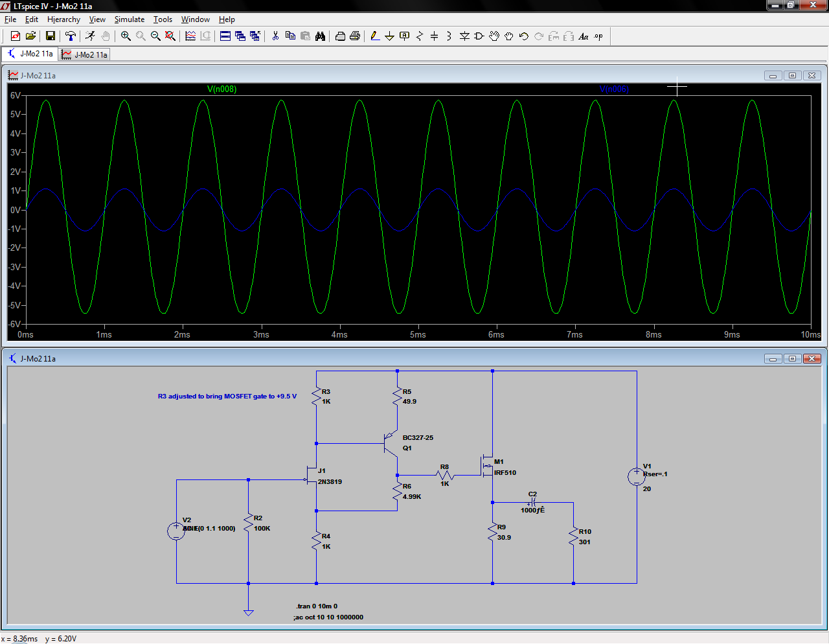Screen dimensions: 829x644
Task: Open the Hierarchy menu
Action: point(63,19)
